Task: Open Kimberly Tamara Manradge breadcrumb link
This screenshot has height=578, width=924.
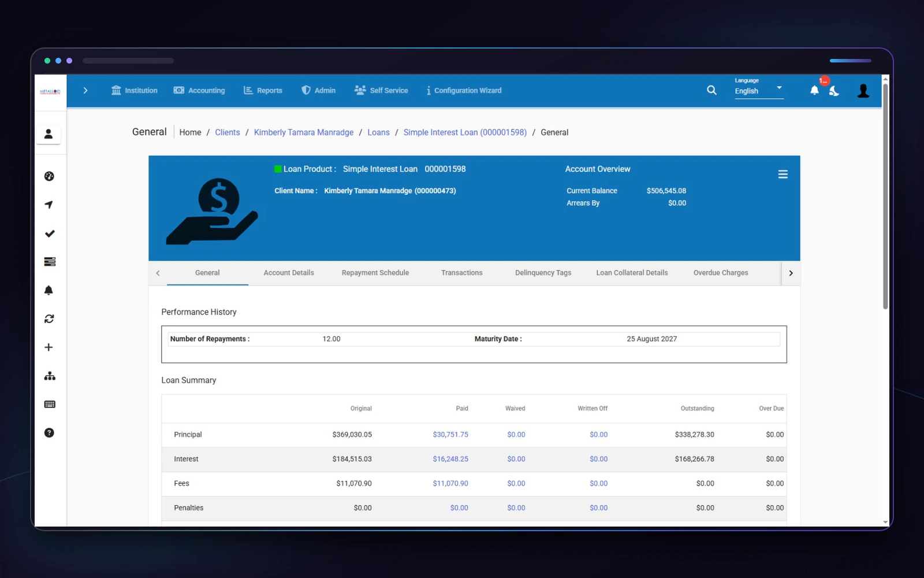Action: click(304, 132)
